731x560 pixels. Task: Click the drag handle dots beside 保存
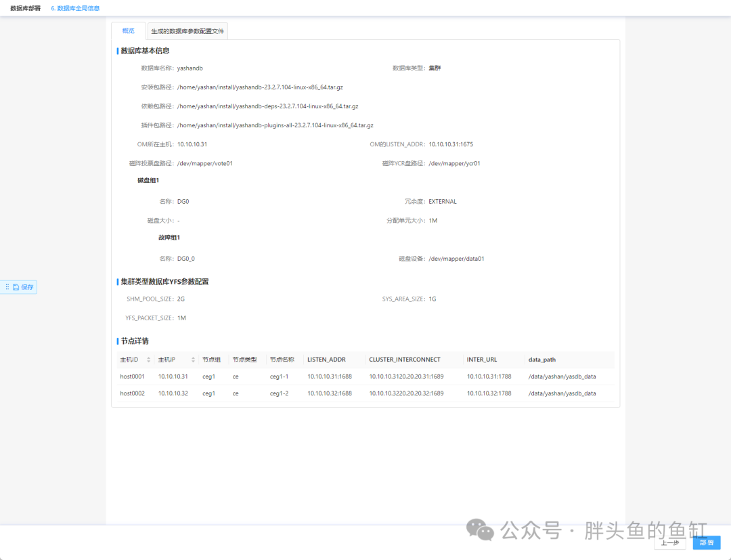pos(7,287)
